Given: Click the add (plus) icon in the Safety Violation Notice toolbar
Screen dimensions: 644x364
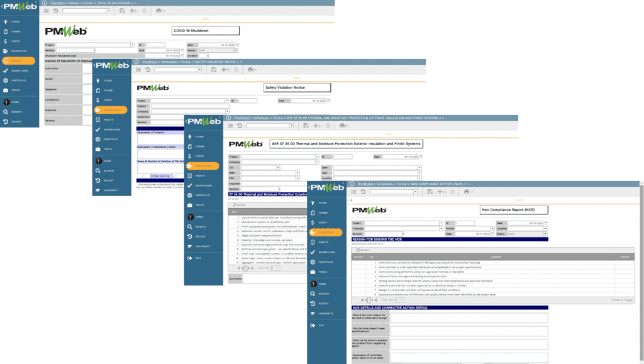Looking at the screenshot, I should point(225,70).
